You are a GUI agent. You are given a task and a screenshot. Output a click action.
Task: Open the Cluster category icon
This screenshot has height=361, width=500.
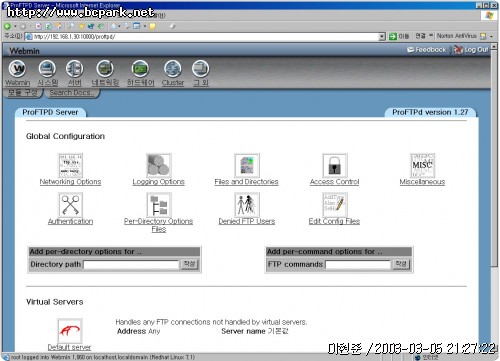pyautogui.click(x=173, y=69)
